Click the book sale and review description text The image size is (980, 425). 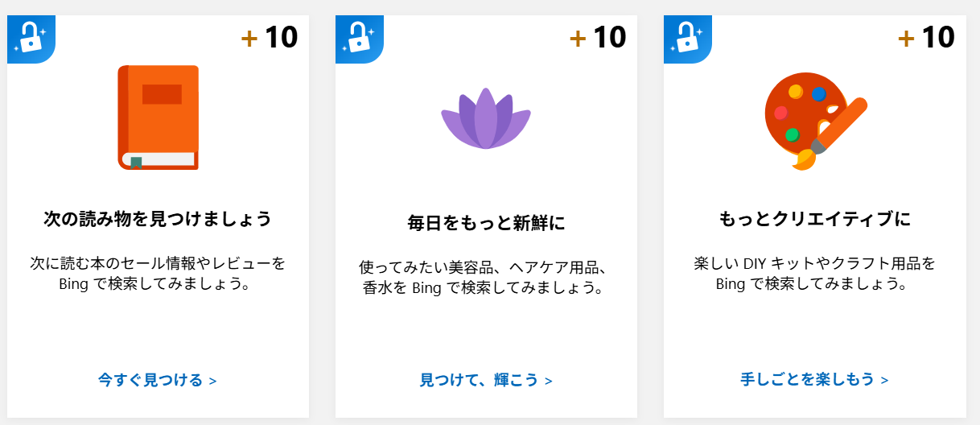point(158,273)
